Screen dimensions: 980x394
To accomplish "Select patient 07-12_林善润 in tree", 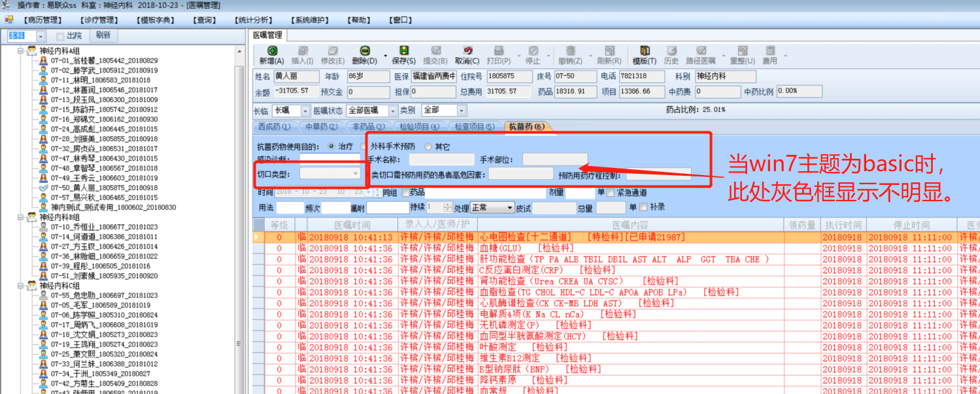I will click(104, 90).
